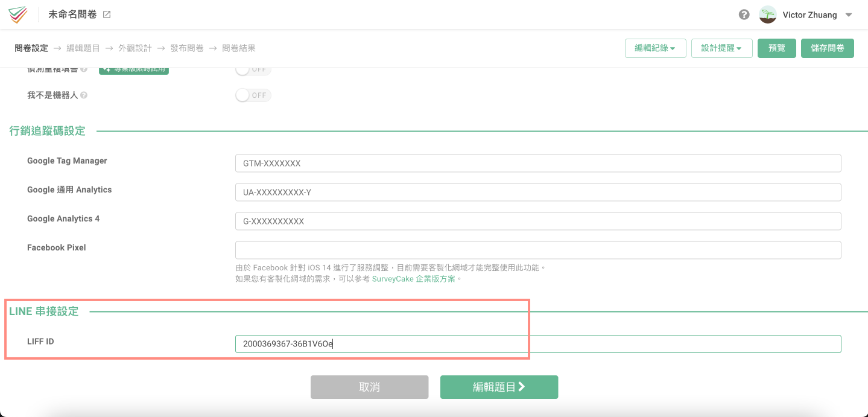
Task: Toggle the 我不是機器人 switch
Action: click(x=253, y=95)
